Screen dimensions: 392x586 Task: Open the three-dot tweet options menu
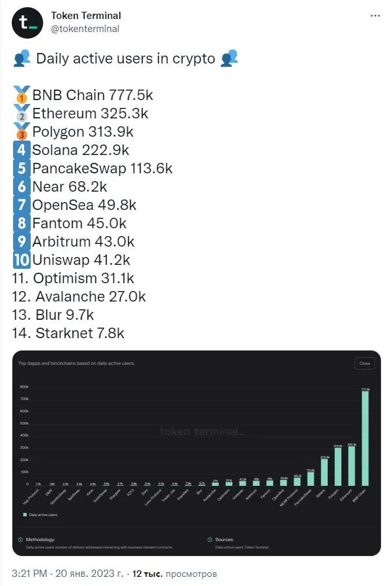375,16
